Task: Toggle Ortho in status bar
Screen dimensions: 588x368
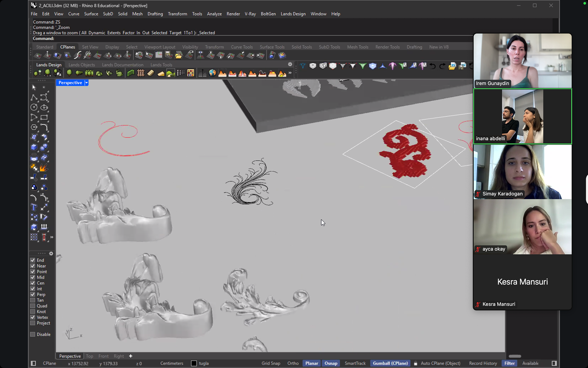Action: tap(293, 363)
